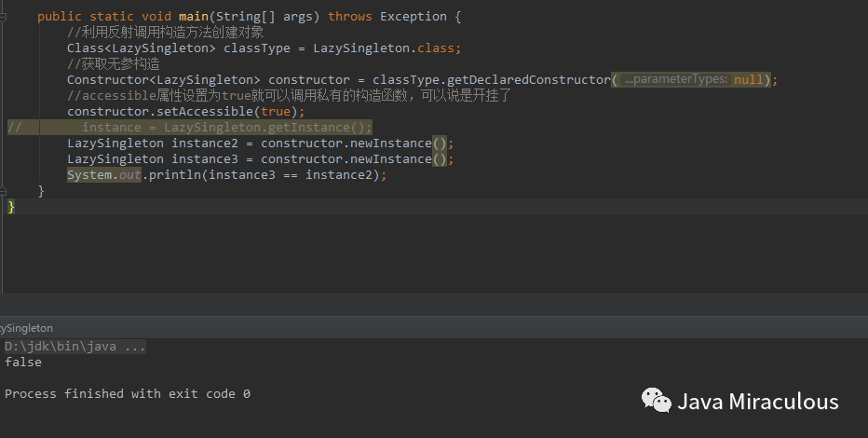Click the comment about accessible property

click(x=289, y=96)
